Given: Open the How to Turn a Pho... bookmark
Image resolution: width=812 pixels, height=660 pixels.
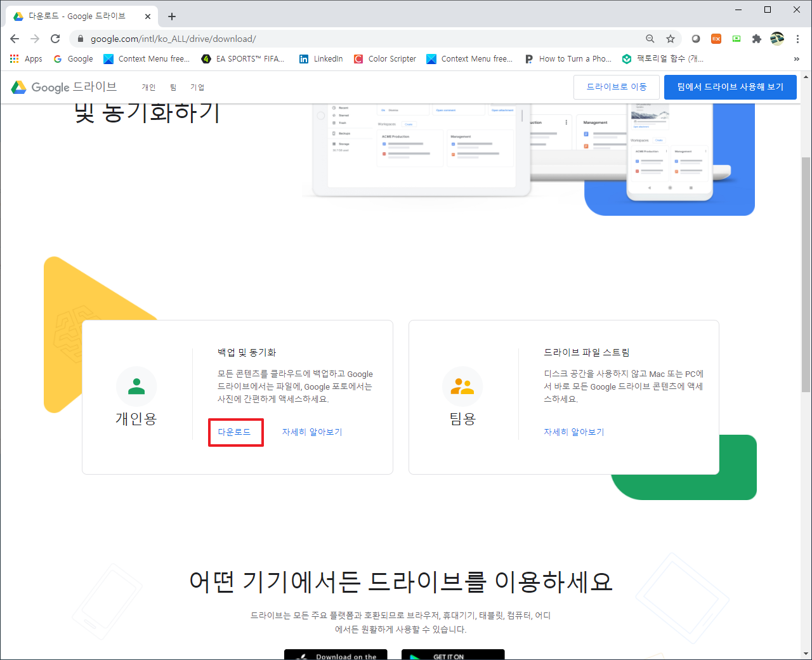Looking at the screenshot, I should point(568,59).
